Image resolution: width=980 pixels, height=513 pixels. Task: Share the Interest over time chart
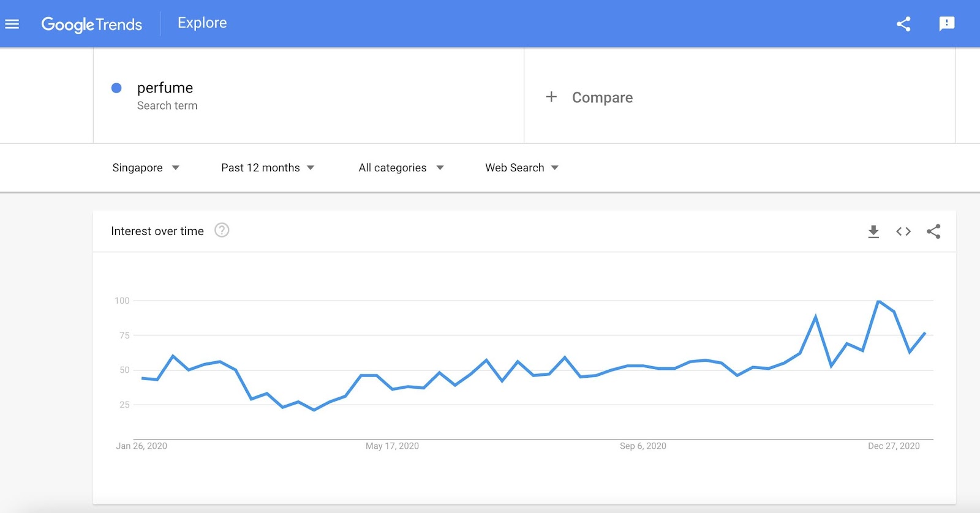pyautogui.click(x=933, y=231)
